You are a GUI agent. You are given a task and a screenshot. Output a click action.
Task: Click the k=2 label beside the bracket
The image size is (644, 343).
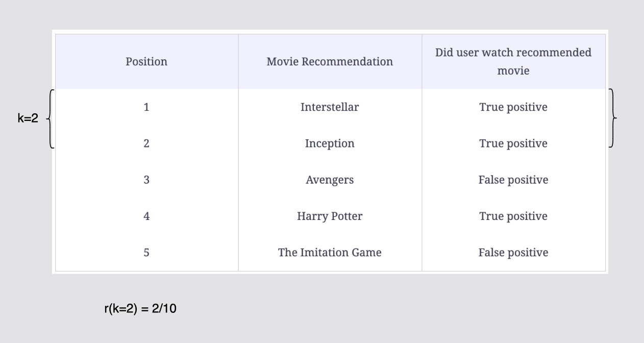point(28,119)
